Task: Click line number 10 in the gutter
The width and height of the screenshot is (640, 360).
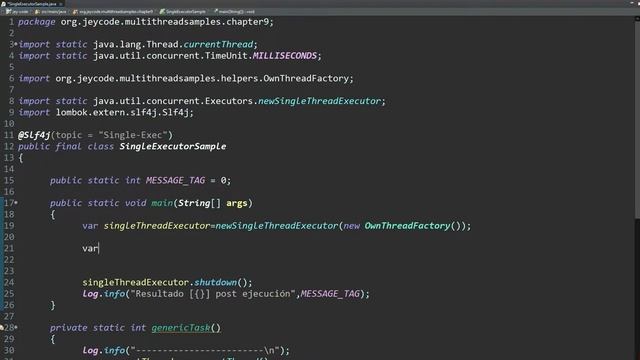Action: click(x=9, y=124)
